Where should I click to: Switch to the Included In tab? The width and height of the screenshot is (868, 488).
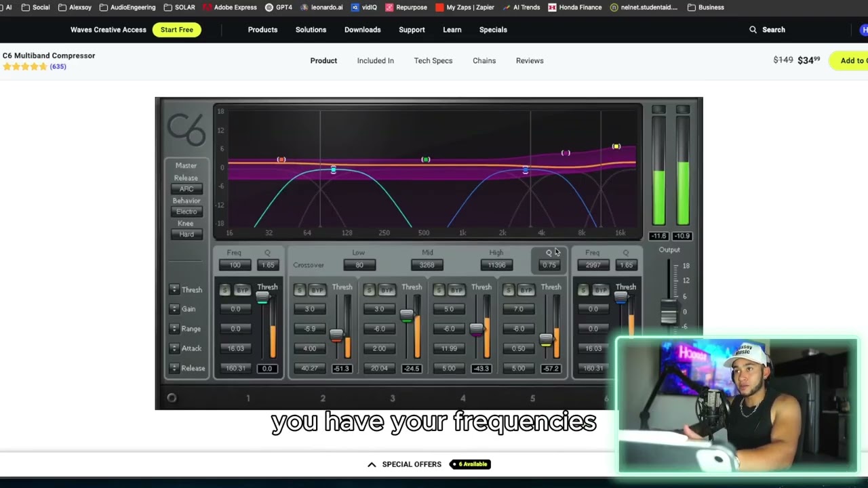coord(375,61)
